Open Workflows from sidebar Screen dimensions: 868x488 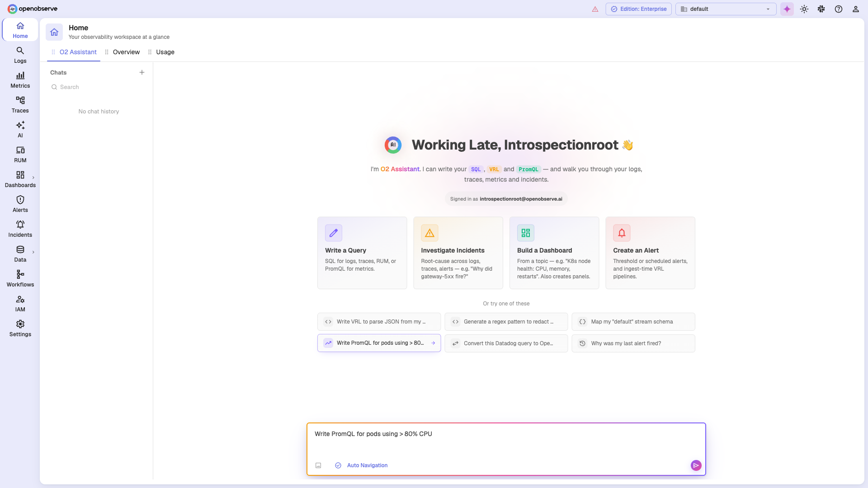(20, 279)
